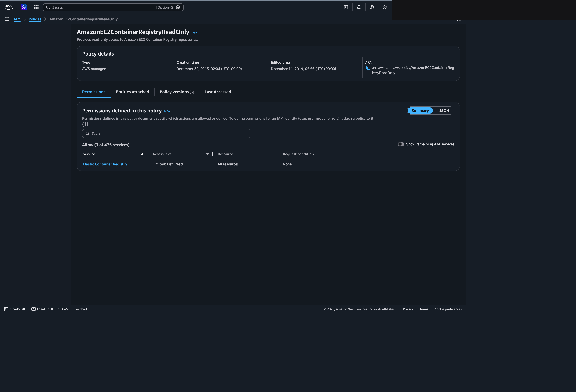Image resolution: width=576 pixels, height=392 pixels.
Task: Click the permissions Search field
Action: click(x=166, y=133)
